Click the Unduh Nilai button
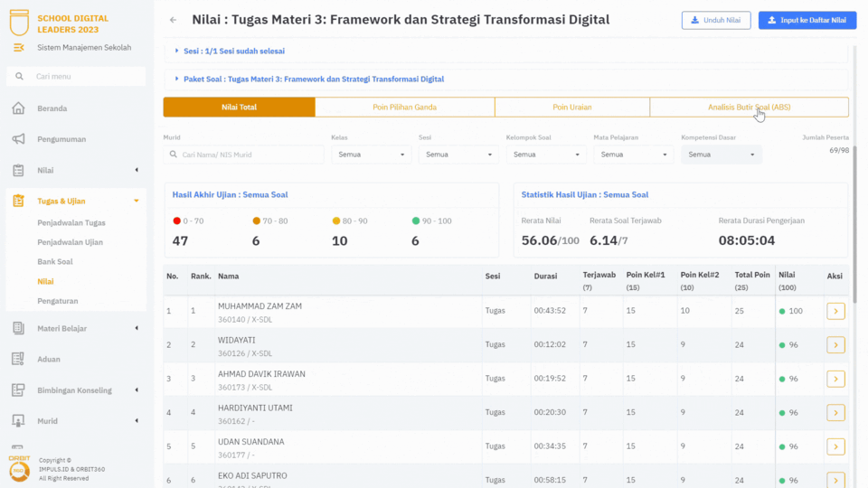The height and width of the screenshot is (488, 868). coord(716,20)
